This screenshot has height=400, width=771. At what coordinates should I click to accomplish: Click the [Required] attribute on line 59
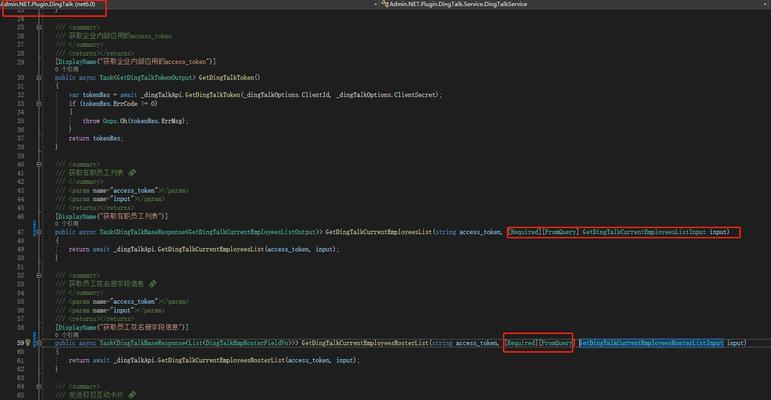(x=521, y=343)
